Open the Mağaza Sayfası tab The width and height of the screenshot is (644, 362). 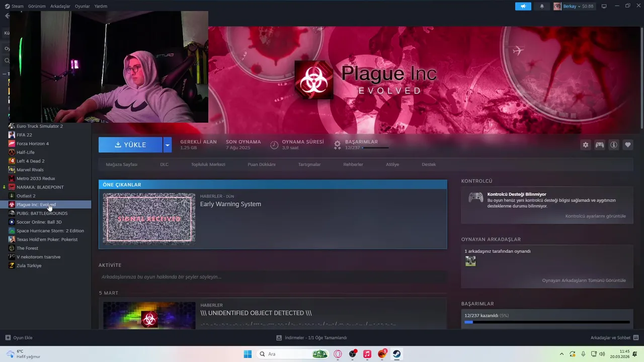pos(121,164)
